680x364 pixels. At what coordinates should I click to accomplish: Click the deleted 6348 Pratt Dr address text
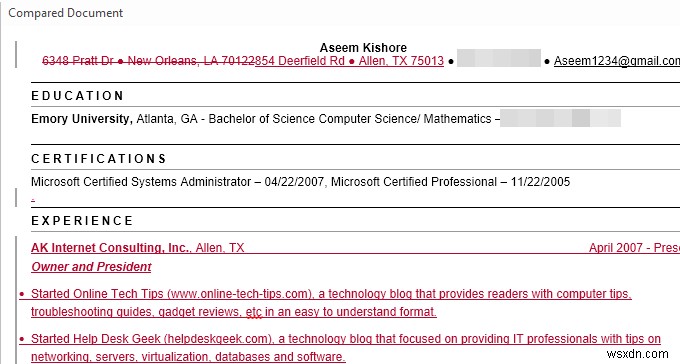pos(78,61)
